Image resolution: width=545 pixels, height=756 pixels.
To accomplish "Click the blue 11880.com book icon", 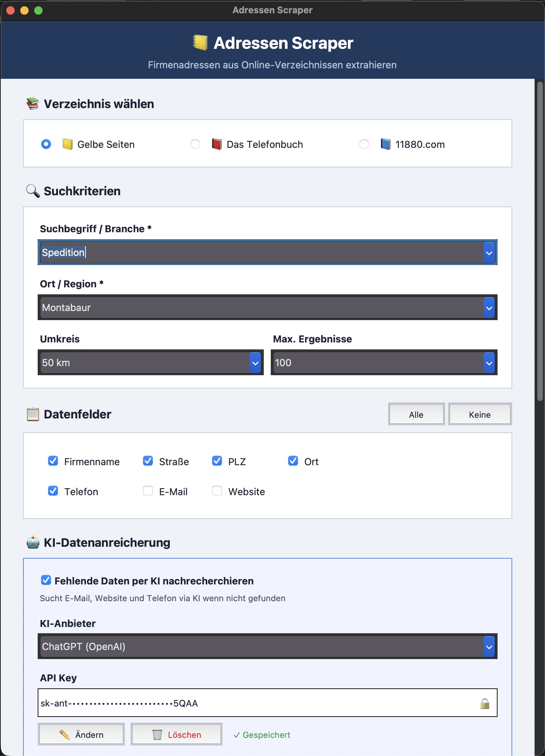I will (385, 144).
